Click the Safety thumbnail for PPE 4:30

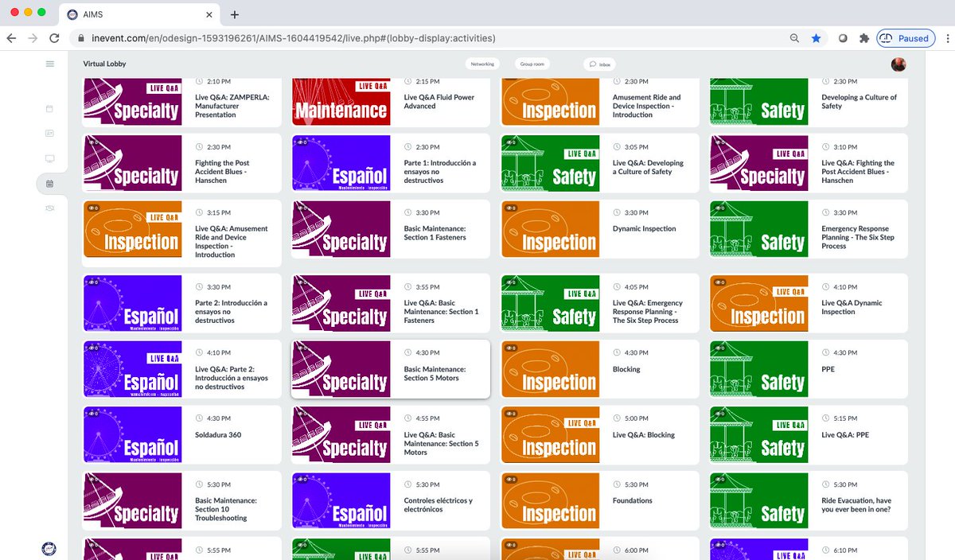click(x=759, y=369)
